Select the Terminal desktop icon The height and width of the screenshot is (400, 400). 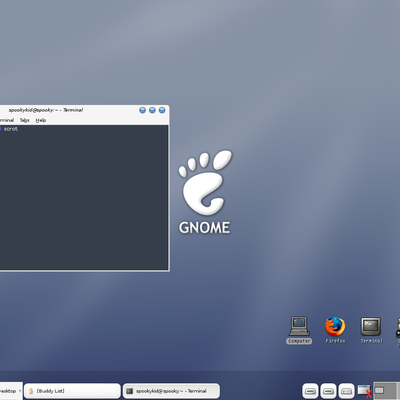point(371,330)
